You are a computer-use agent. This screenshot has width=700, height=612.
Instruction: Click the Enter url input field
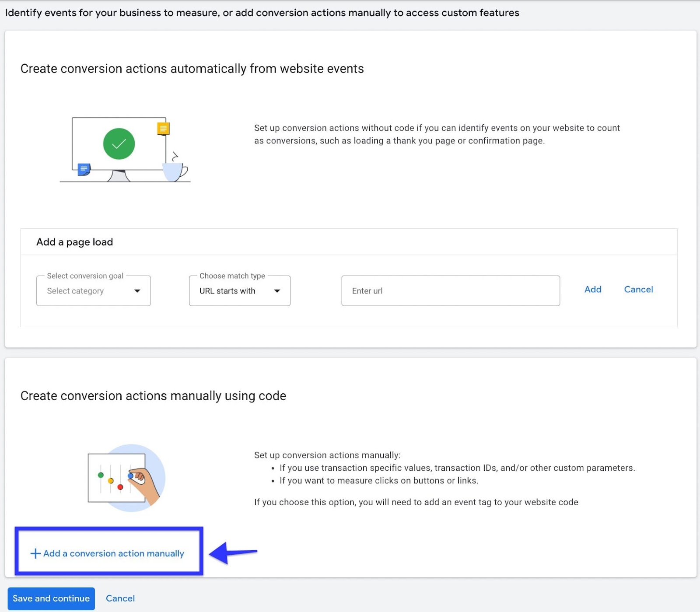tap(450, 290)
